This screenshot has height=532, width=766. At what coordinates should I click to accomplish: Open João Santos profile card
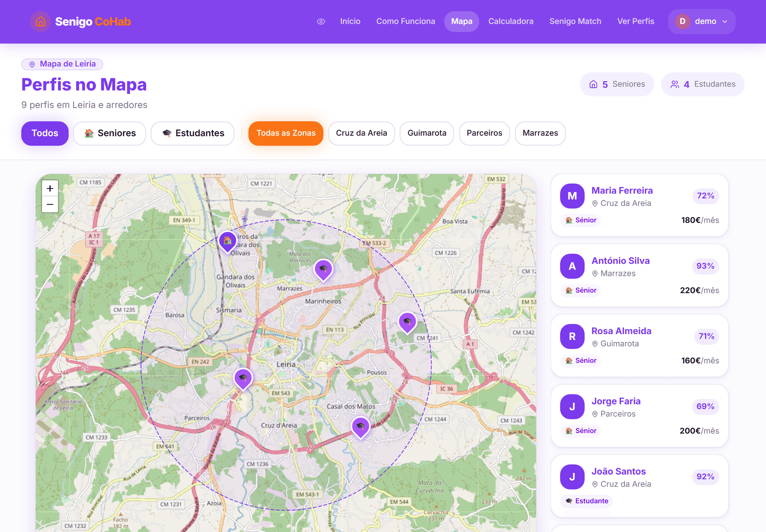coord(639,486)
